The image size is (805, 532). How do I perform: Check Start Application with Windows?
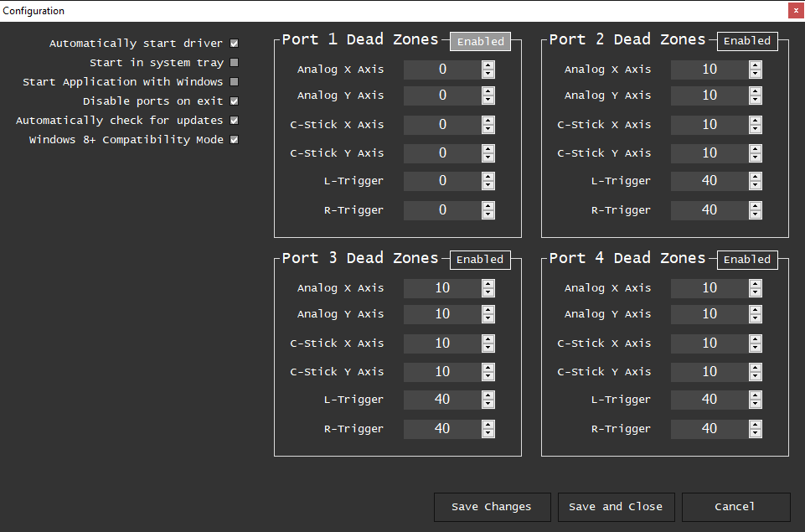pos(233,81)
